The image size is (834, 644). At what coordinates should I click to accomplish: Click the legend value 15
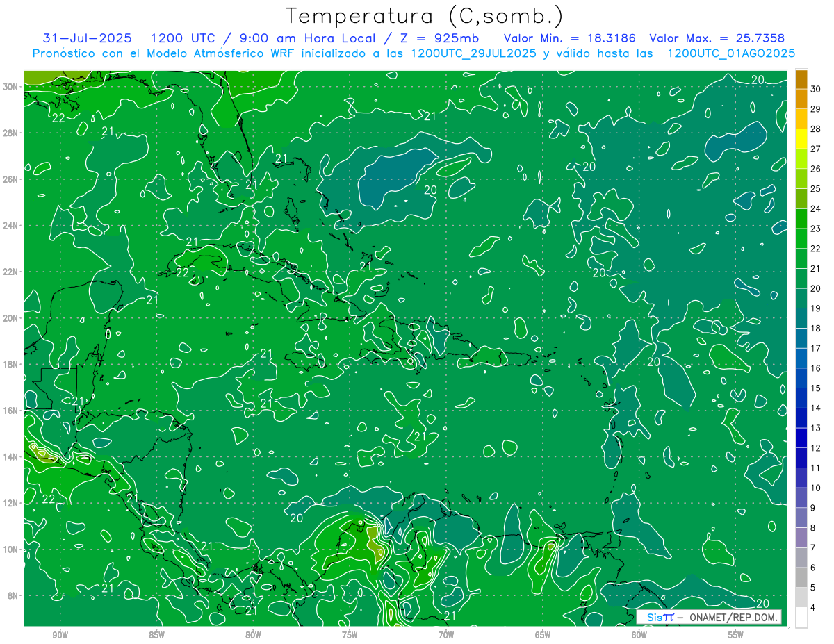click(815, 388)
